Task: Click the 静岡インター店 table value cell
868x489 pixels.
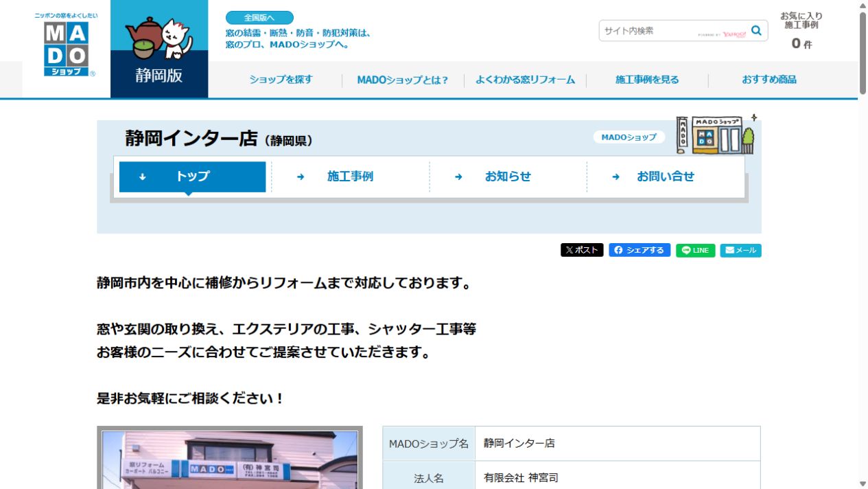Action: coord(618,444)
